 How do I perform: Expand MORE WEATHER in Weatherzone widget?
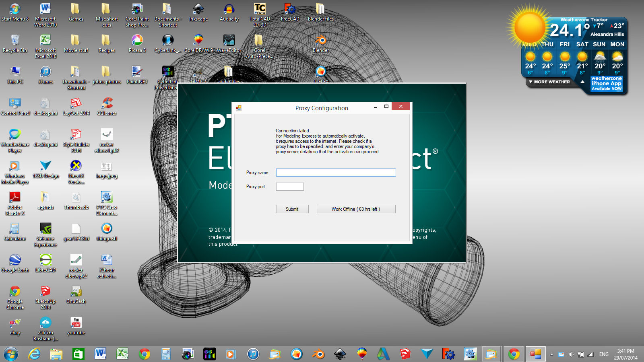pyautogui.click(x=550, y=82)
